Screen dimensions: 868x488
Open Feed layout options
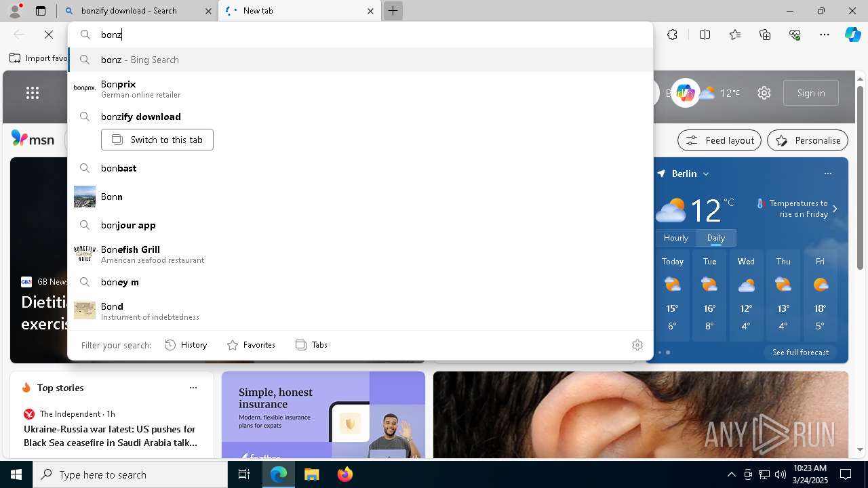[719, 140]
